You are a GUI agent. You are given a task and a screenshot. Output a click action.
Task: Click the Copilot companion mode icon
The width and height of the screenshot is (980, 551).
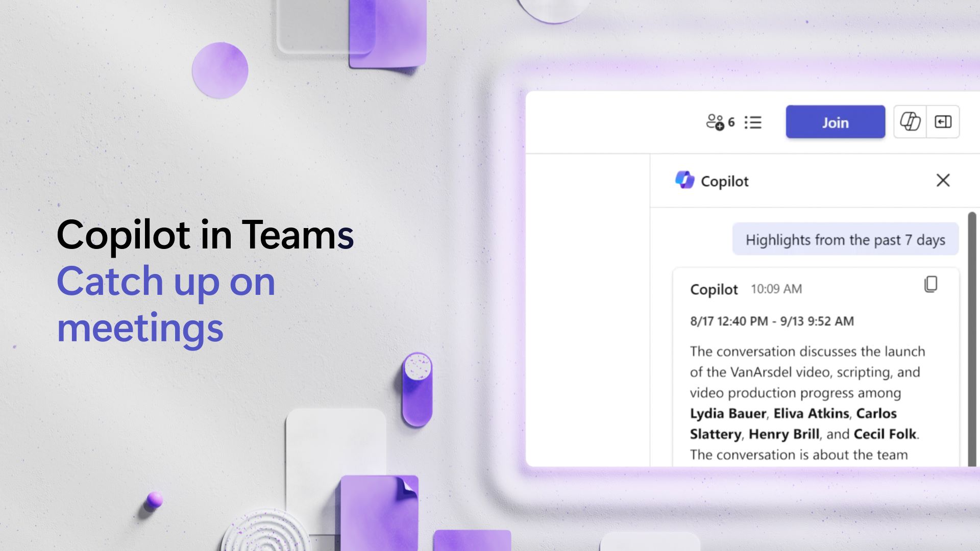coord(910,121)
